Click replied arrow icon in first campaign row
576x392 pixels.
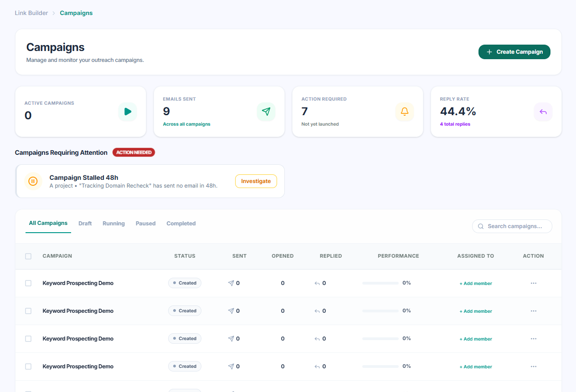317,283
